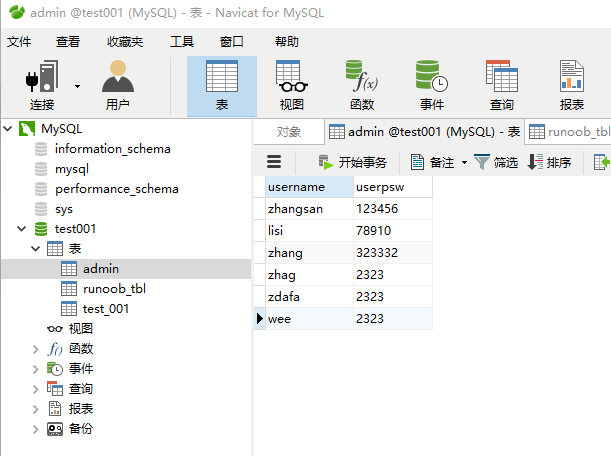
Task: Select the wee cell
Action: pos(310,319)
